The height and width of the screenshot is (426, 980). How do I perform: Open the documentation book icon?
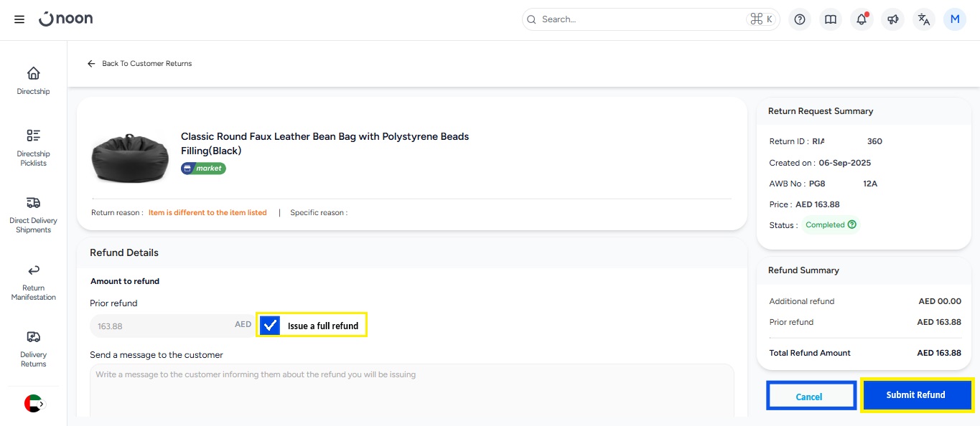click(x=831, y=19)
